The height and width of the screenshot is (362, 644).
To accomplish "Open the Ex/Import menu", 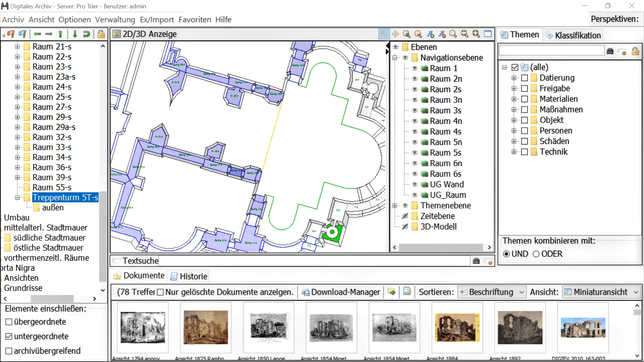I will pyautogui.click(x=157, y=19).
